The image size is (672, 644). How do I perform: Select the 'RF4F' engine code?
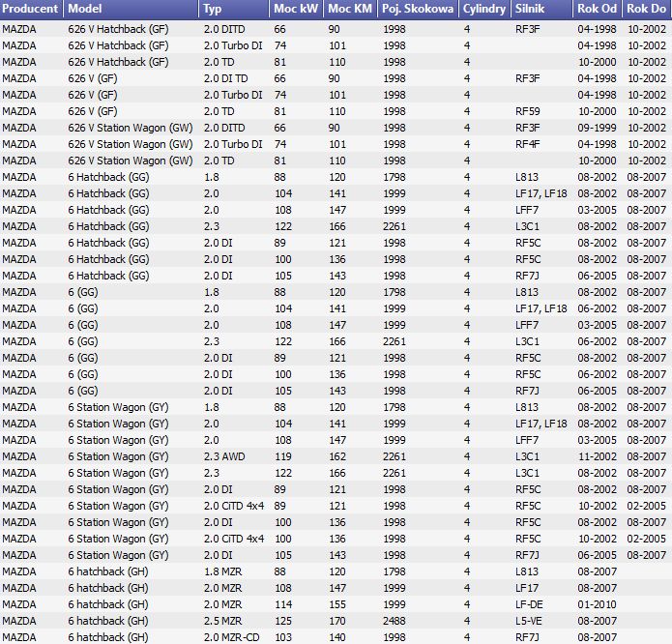(528, 144)
